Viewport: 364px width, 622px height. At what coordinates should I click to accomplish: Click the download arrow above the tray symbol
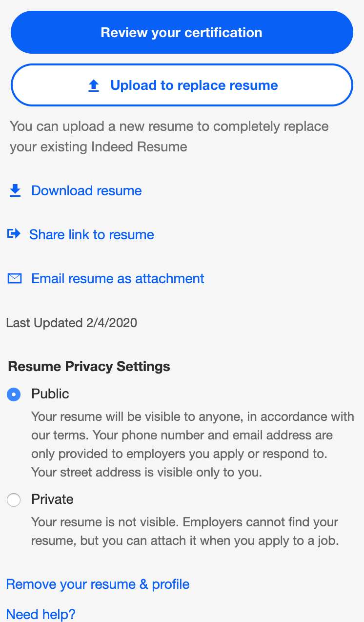[x=15, y=190]
